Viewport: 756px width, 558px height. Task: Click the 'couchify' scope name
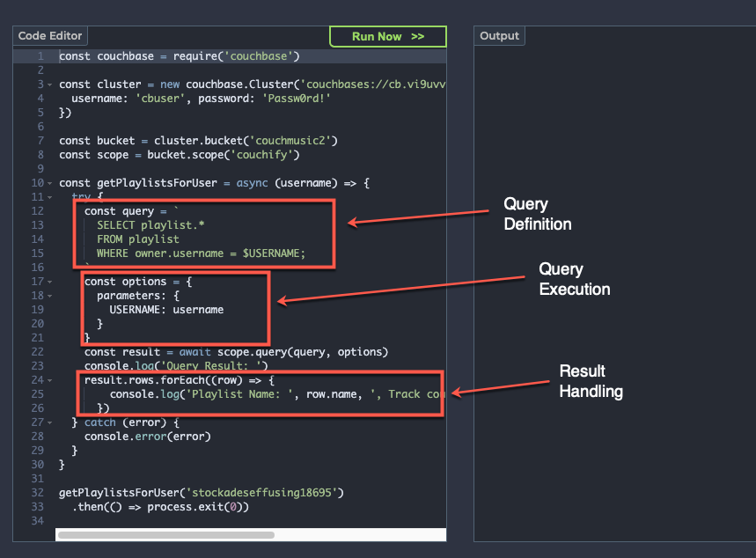point(261,155)
